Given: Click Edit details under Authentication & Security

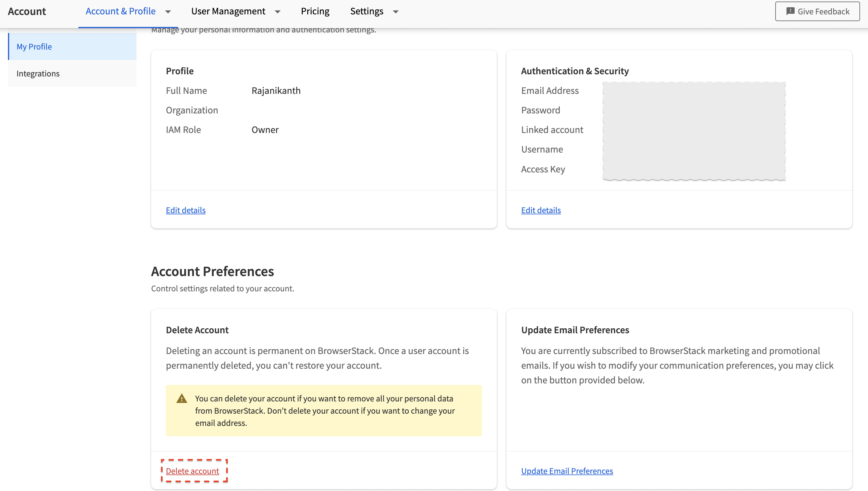Looking at the screenshot, I should click(541, 210).
